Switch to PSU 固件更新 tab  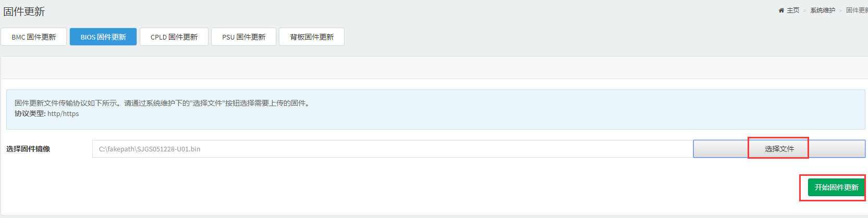[x=243, y=37]
